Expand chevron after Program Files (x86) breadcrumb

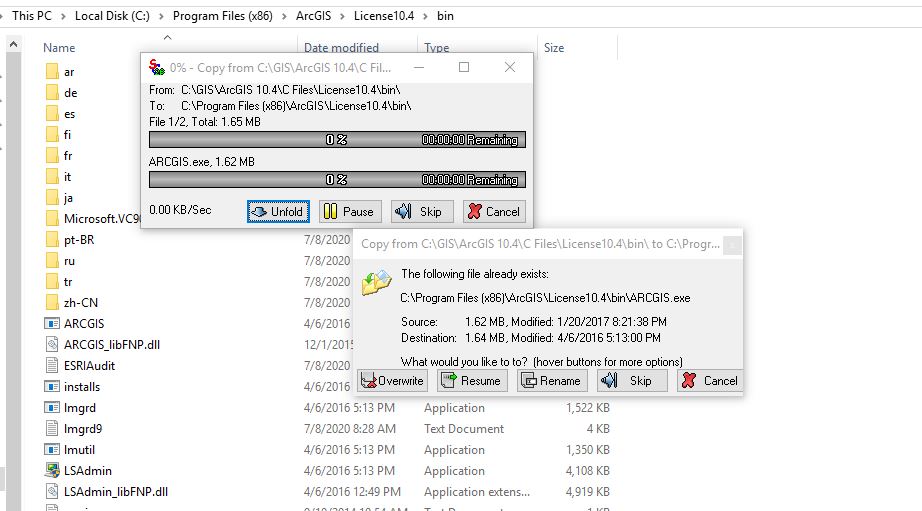click(x=285, y=16)
